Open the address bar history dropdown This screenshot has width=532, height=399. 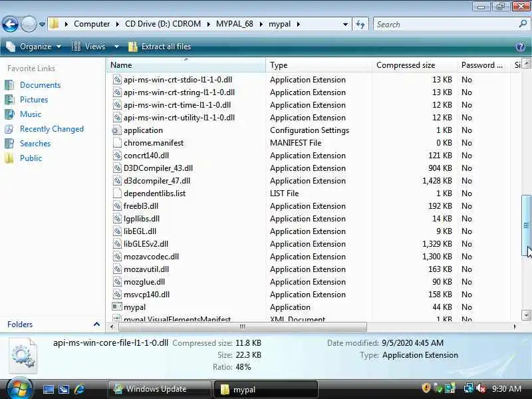click(345, 25)
